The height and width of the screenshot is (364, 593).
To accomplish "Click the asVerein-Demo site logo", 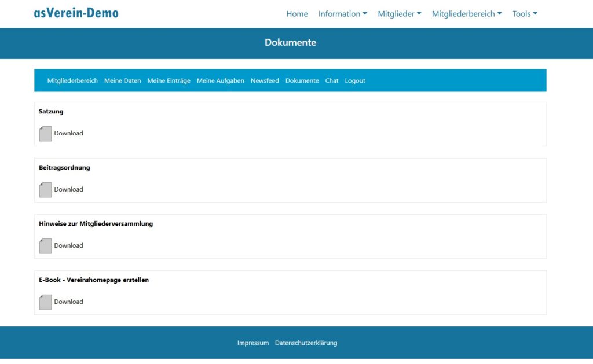I will click(x=76, y=13).
